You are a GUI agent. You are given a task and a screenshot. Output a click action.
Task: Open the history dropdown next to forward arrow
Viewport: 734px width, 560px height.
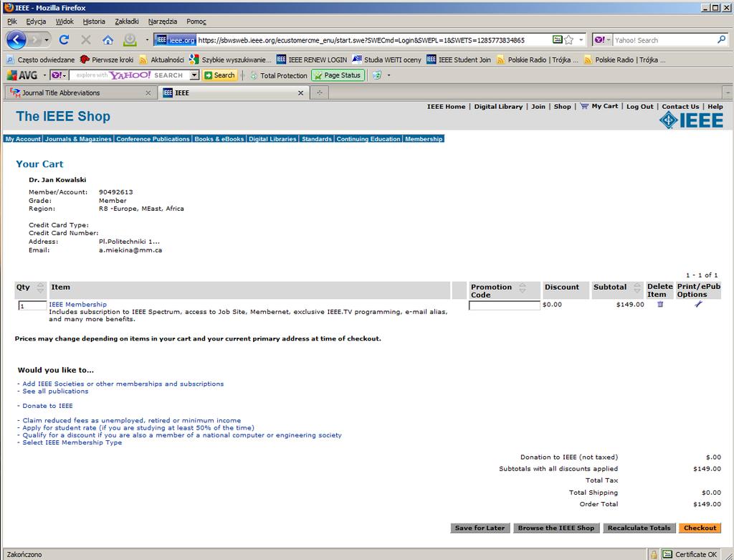tap(47, 40)
